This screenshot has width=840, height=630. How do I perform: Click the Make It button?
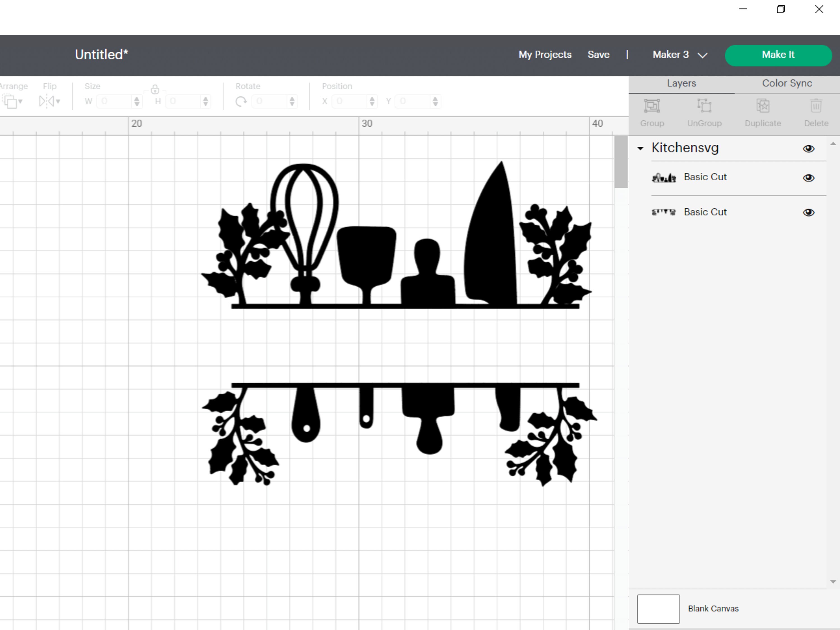click(778, 55)
